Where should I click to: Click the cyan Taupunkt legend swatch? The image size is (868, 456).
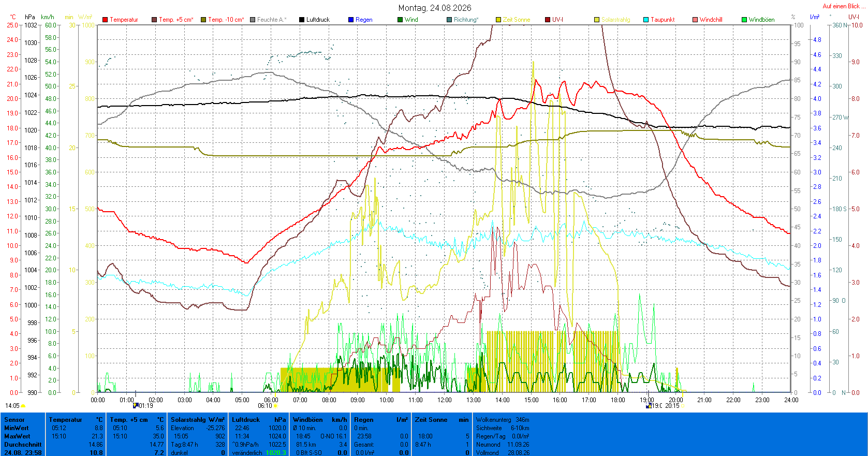pos(646,20)
